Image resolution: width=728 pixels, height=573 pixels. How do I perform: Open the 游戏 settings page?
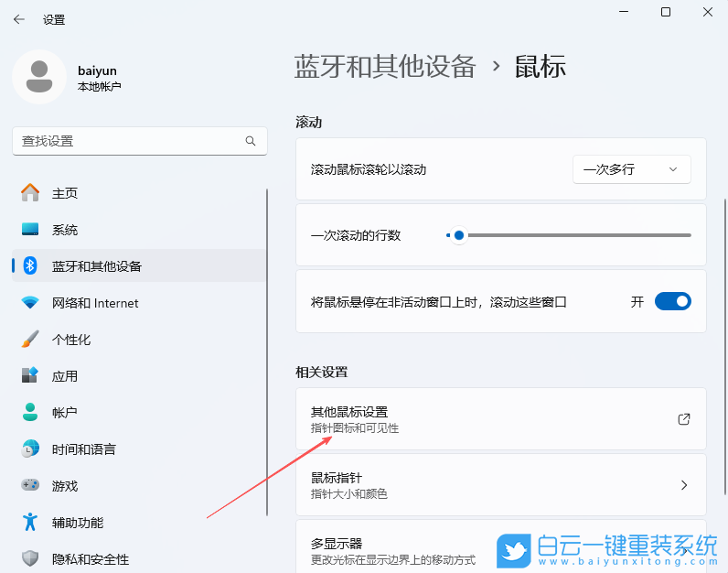click(139, 486)
